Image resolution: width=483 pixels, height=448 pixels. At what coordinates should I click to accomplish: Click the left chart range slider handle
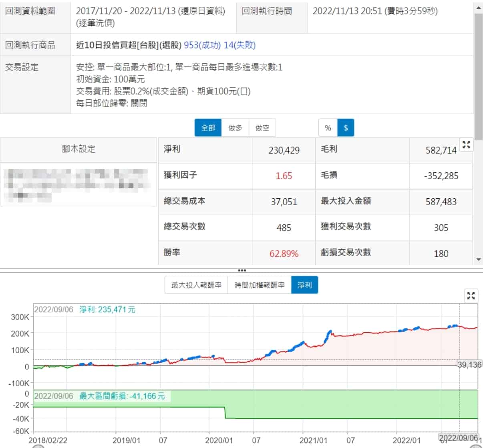click(x=38, y=446)
